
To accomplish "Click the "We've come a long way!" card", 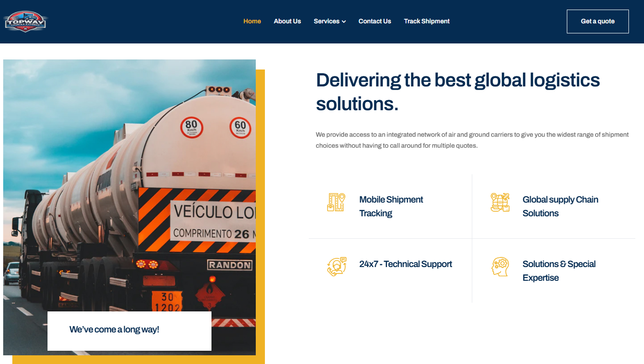I will (129, 331).
